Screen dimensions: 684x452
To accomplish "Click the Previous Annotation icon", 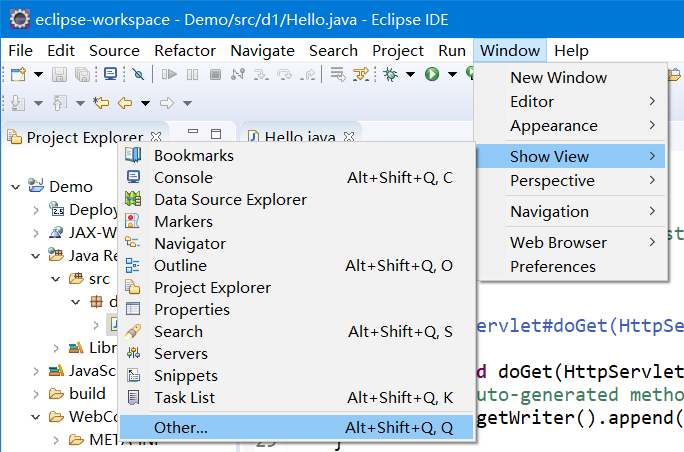I will (59, 103).
